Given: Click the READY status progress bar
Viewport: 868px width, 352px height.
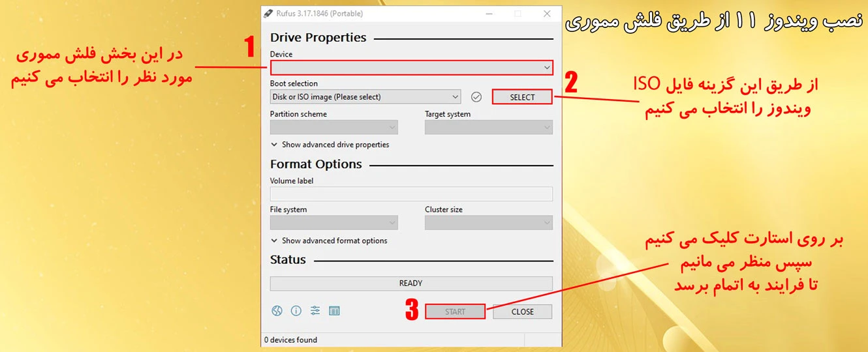Looking at the screenshot, I should pyautogui.click(x=411, y=284).
